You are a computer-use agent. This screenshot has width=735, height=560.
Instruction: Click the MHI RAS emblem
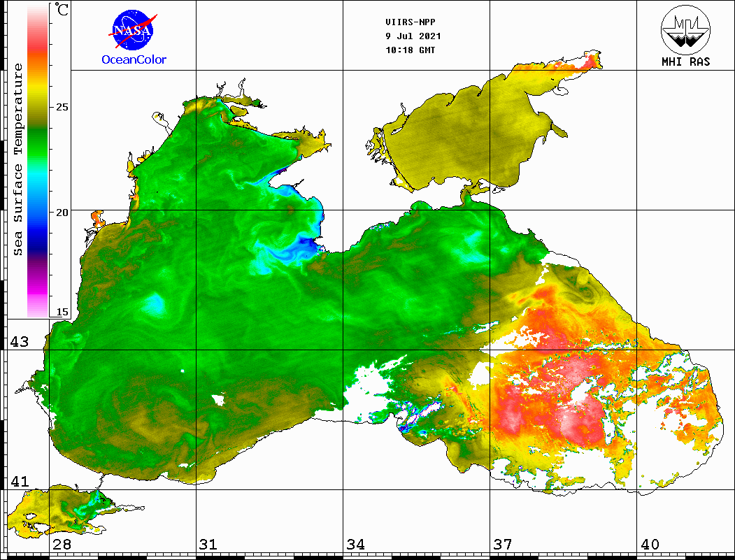(x=685, y=29)
